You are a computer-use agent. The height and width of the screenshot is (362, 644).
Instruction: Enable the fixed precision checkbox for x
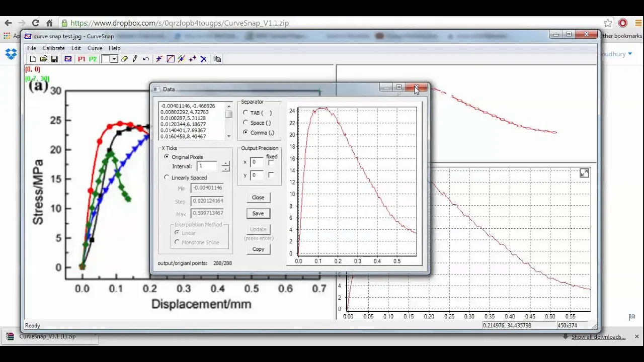coord(271,162)
